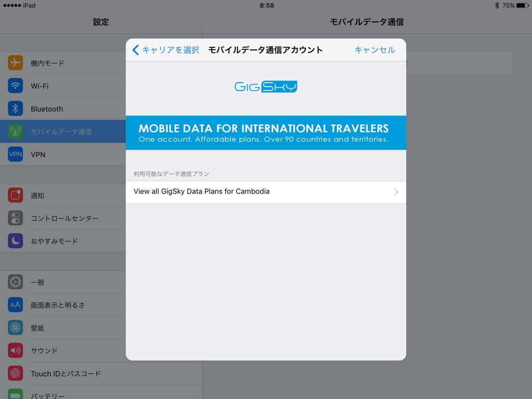Screen dimensions: 532x399
Task: Tap the Do Not Disturb moon icon
Action: tap(15, 241)
